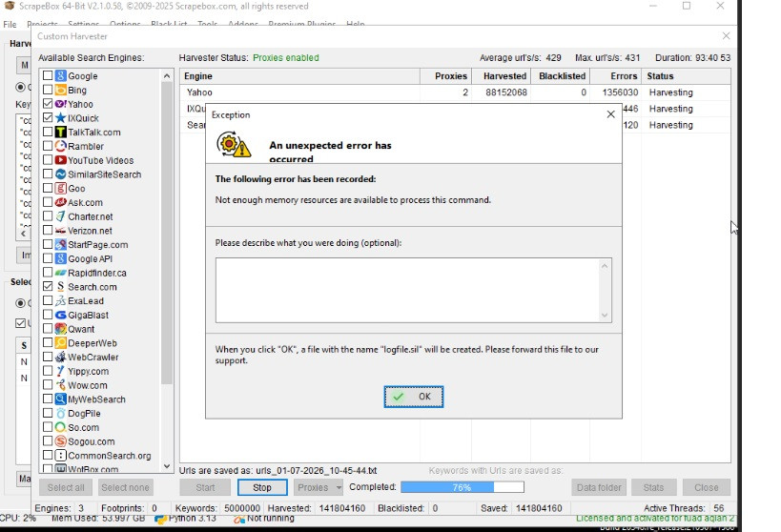
Task: Tick the Bing engine checkbox
Action: 48,90
